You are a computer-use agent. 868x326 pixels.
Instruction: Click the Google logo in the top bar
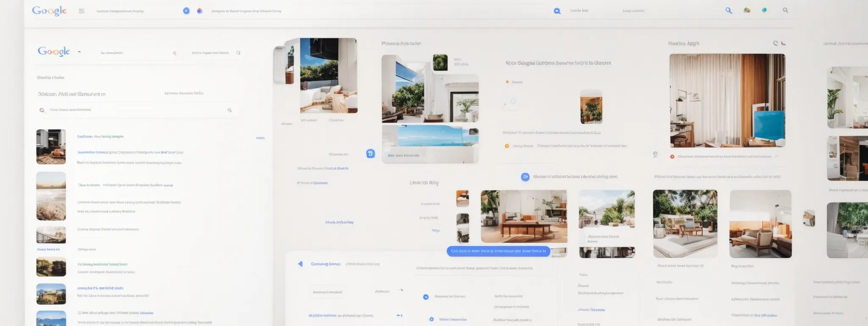click(49, 11)
